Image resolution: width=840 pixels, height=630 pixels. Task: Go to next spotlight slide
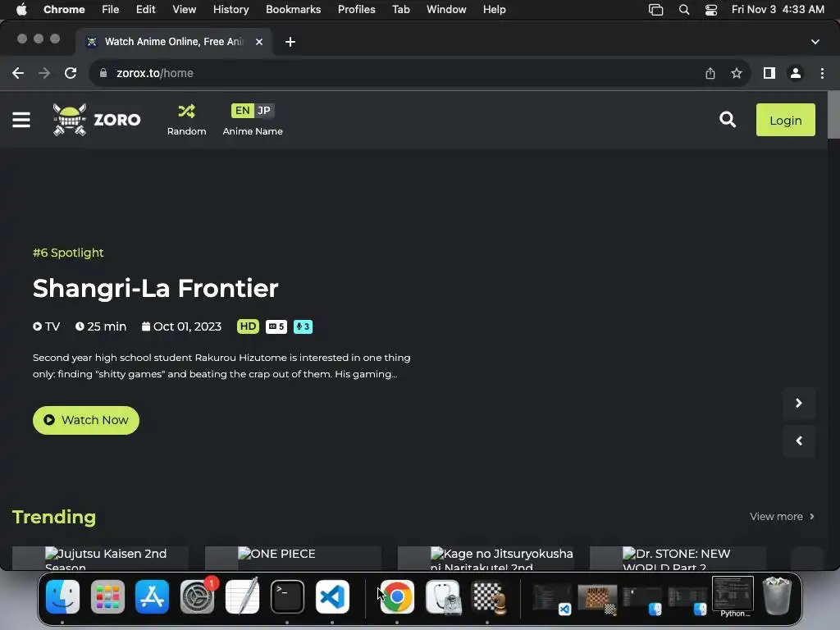point(799,403)
